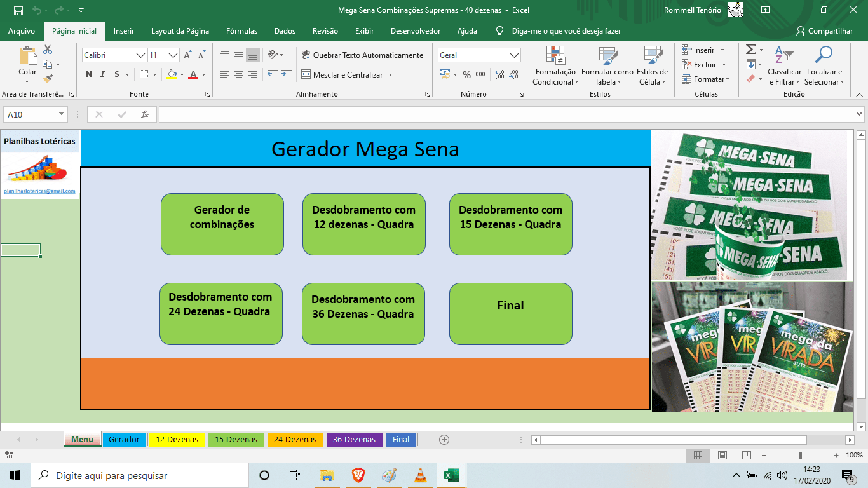This screenshot has width=868, height=488.
Task: Toggle bold formatting with the N button
Action: 89,74
